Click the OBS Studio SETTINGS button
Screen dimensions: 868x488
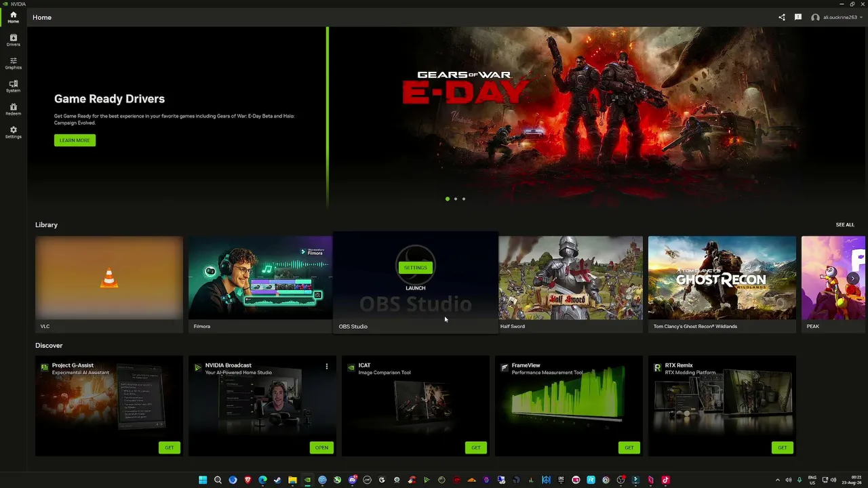[x=416, y=268]
